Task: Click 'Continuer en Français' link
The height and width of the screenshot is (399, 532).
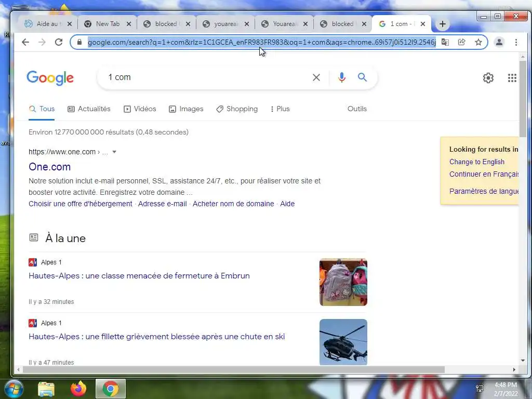Action: [x=484, y=174]
